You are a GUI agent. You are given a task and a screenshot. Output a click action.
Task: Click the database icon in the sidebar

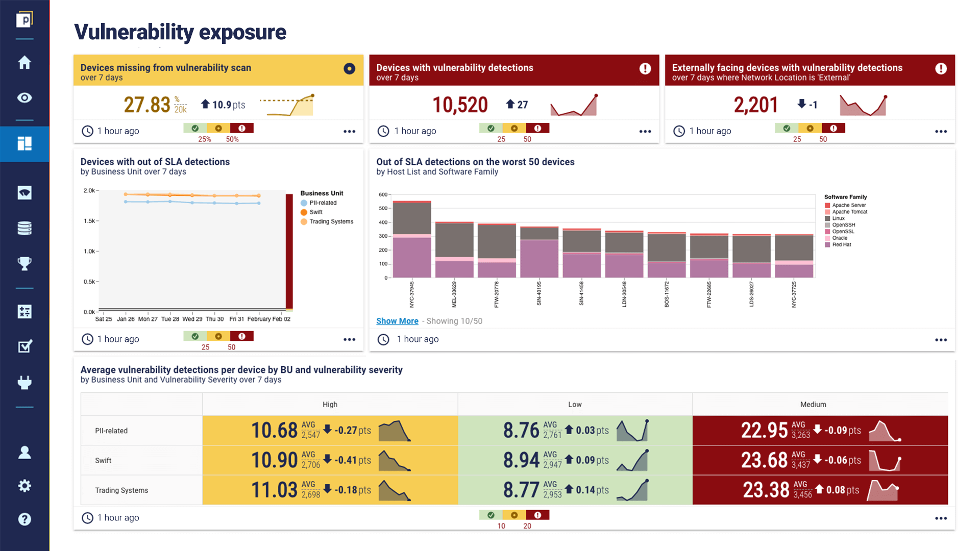pyautogui.click(x=24, y=228)
